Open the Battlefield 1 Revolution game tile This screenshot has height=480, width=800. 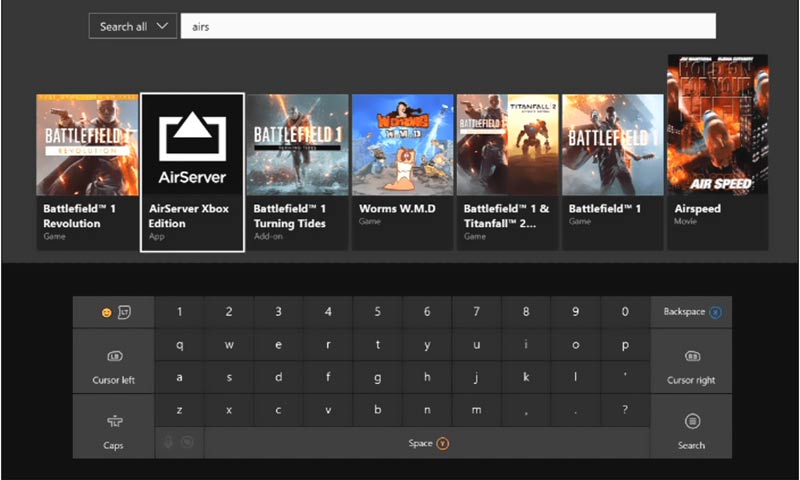point(87,172)
